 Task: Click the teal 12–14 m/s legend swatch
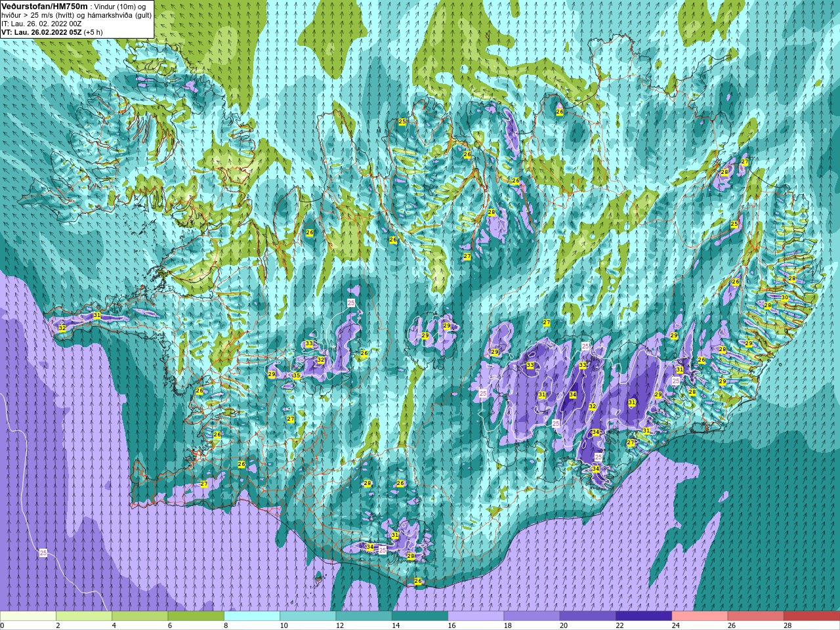click(x=364, y=616)
